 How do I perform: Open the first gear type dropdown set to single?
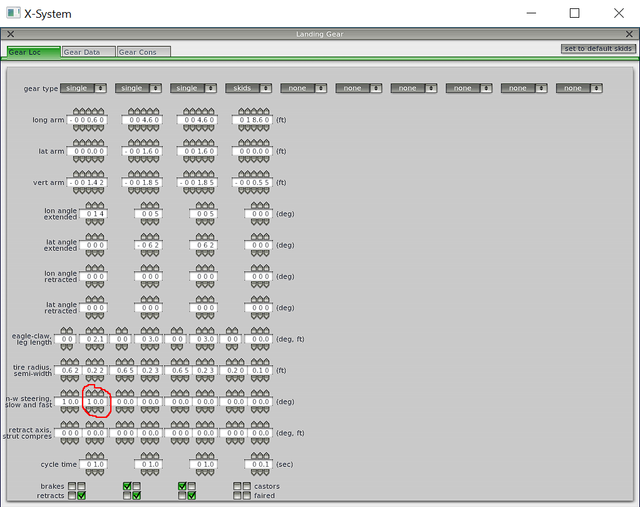83,88
